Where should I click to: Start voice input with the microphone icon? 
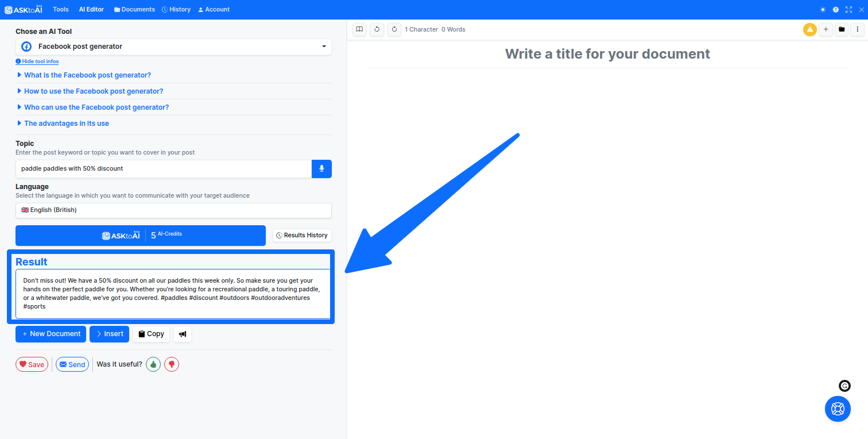click(x=321, y=168)
